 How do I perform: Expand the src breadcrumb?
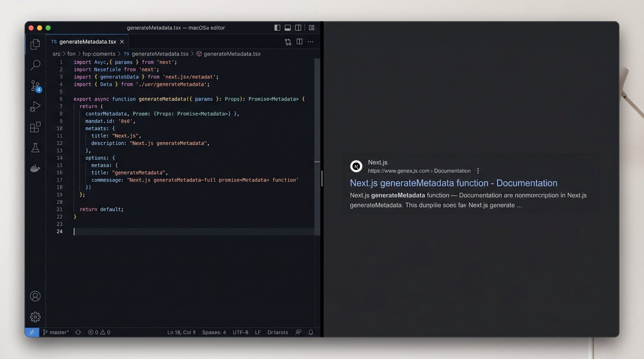[57, 54]
